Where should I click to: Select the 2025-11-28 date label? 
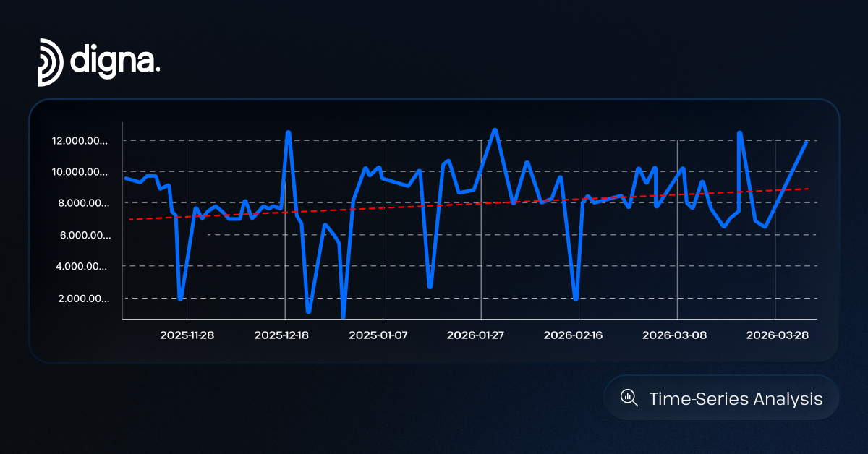(187, 335)
